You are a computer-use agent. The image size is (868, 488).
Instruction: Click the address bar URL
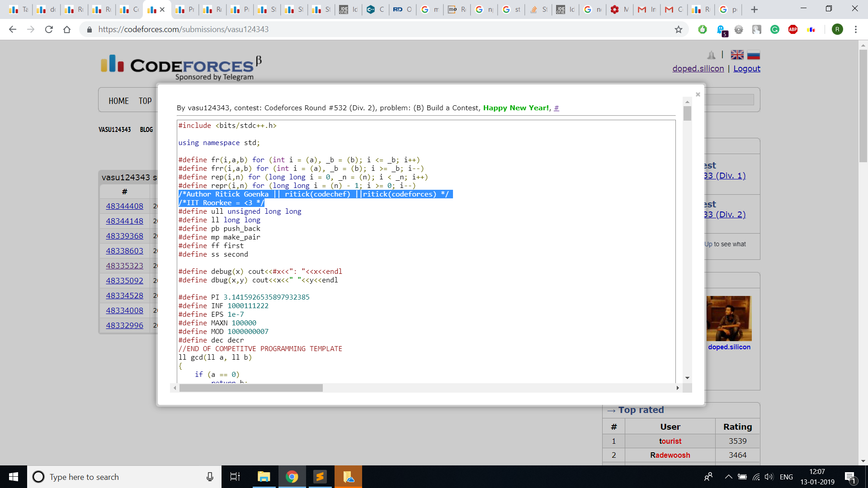click(x=184, y=29)
